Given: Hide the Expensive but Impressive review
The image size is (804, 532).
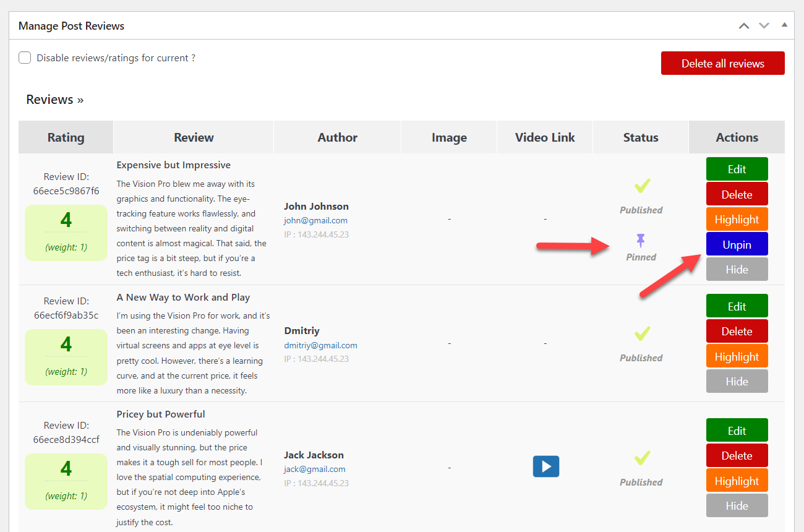Looking at the screenshot, I should [737, 269].
